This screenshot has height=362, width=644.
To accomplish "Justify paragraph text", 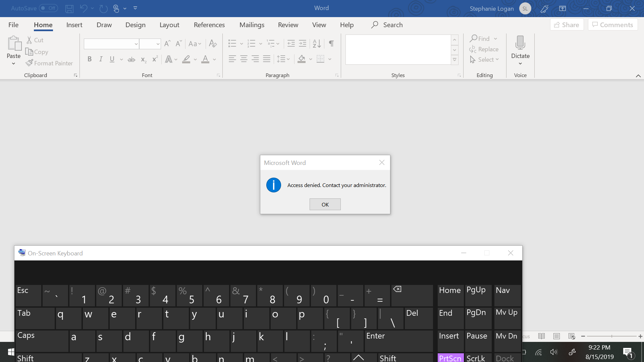I will (x=267, y=59).
